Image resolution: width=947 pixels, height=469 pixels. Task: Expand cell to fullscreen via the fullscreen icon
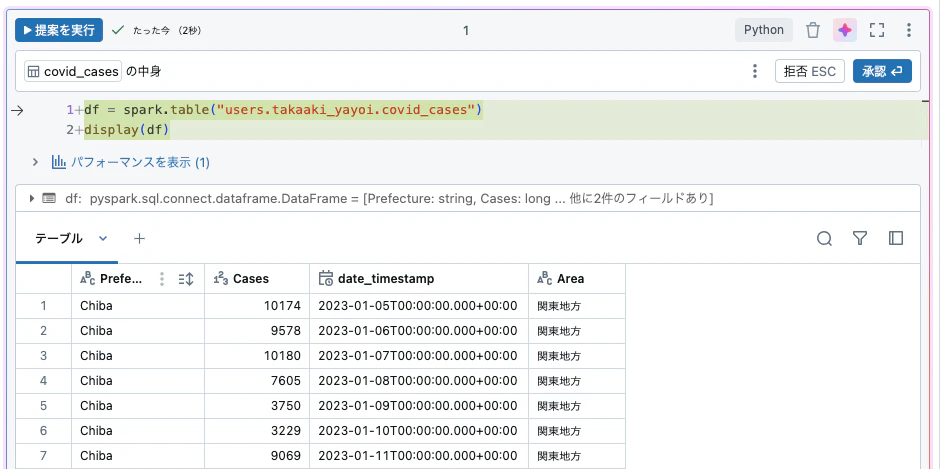[x=877, y=30]
